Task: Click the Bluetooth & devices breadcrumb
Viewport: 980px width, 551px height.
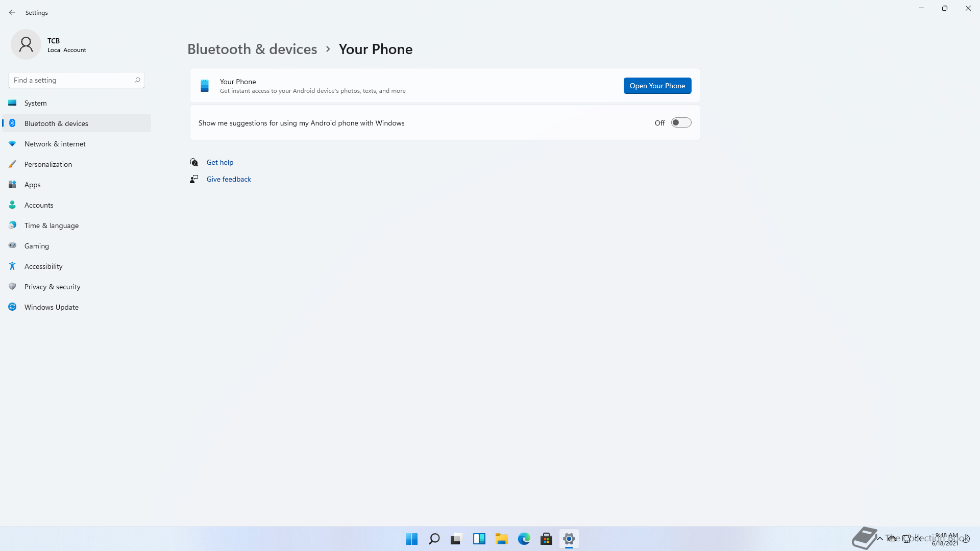Action: click(252, 49)
